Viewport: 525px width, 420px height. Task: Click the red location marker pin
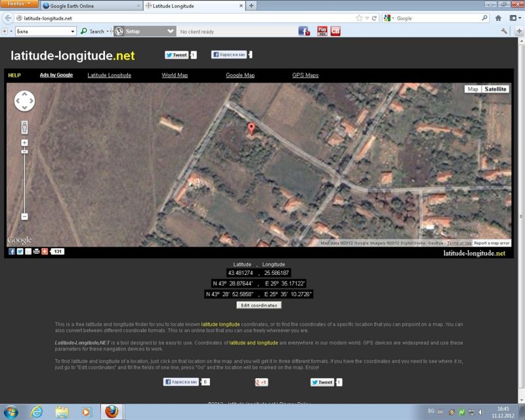point(250,129)
